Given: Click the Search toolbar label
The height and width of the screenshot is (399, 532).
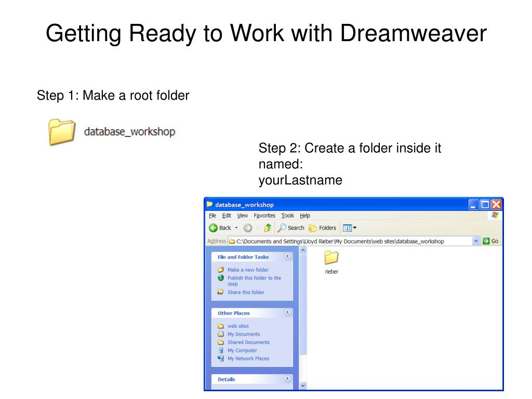Looking at the screenshot, I should tap(296, 228).
